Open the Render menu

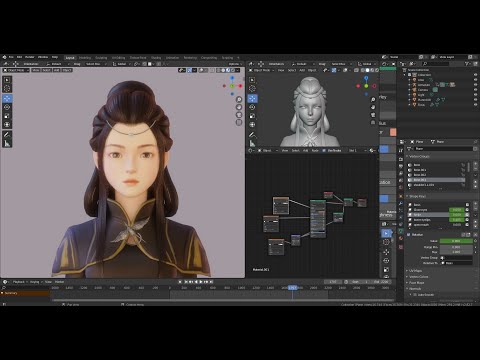(x=30, y=57)
